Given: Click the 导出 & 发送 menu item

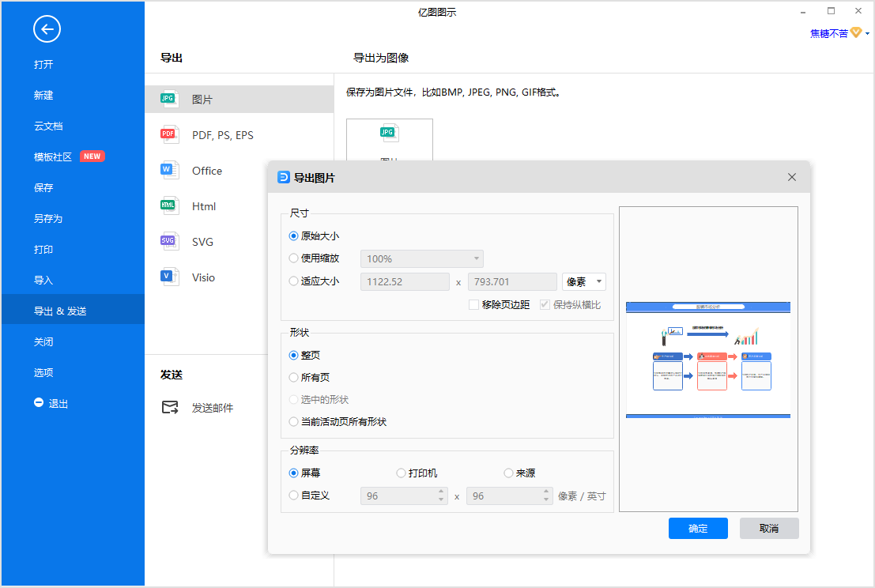Looking at the screenshot, I should 73,309.
